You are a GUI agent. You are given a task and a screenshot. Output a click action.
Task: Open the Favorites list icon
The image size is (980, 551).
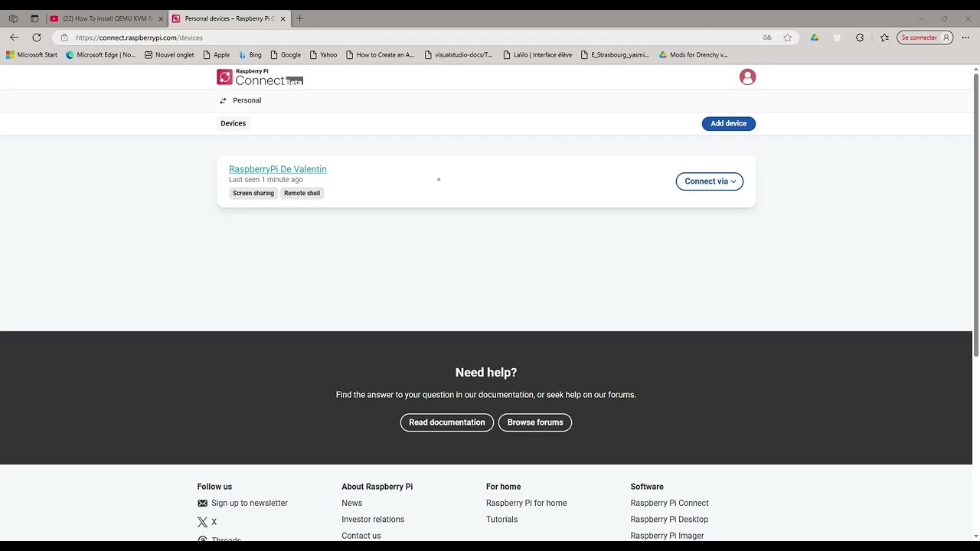[x=884, y=37]
